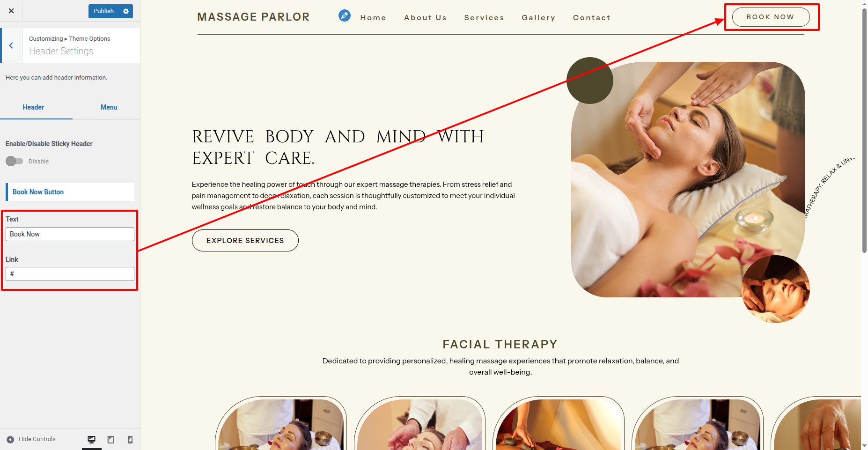
Task: Switch to desktop preview device icon
Action: tap(92, 439)
